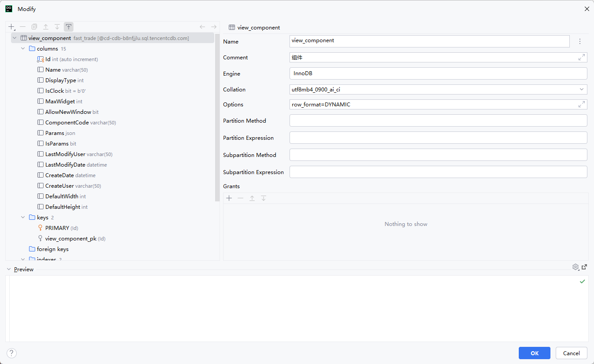
Task: Select the AllowNewWindow column
Action: tap(68, 112)
